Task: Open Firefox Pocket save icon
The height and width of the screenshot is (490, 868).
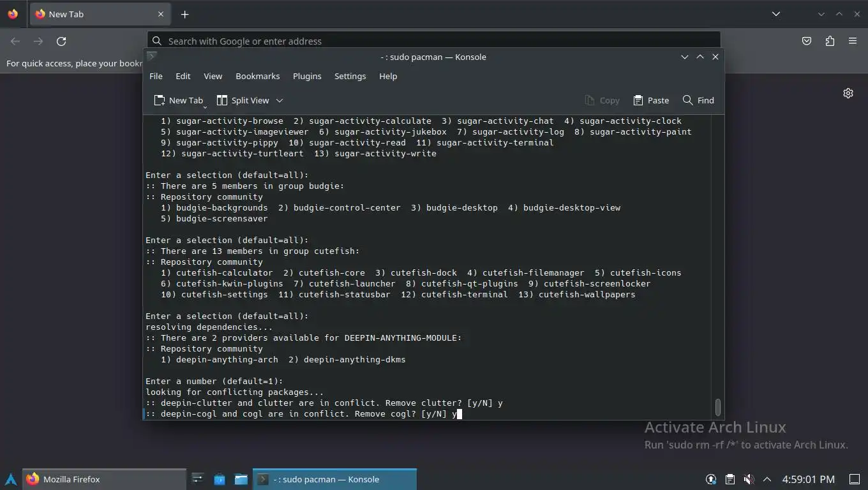Action: [x=807, y=41]
